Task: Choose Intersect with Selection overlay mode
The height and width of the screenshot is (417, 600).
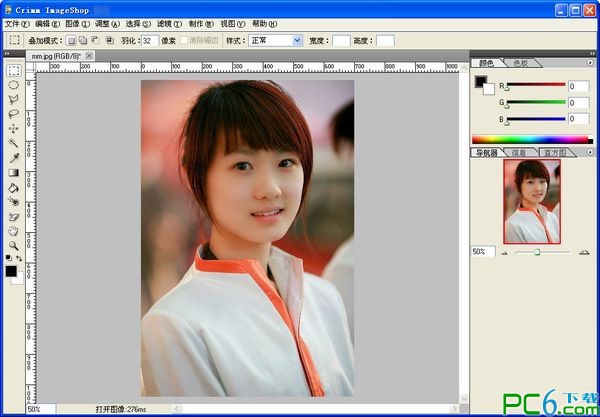Action: 109,40
